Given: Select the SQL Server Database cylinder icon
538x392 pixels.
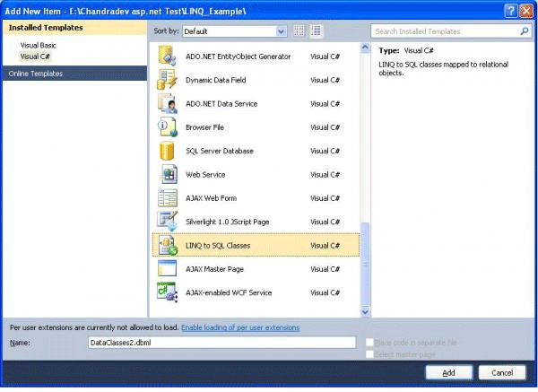Looking at the screenshot, I should pyautogui.click(x=167, y=151).
